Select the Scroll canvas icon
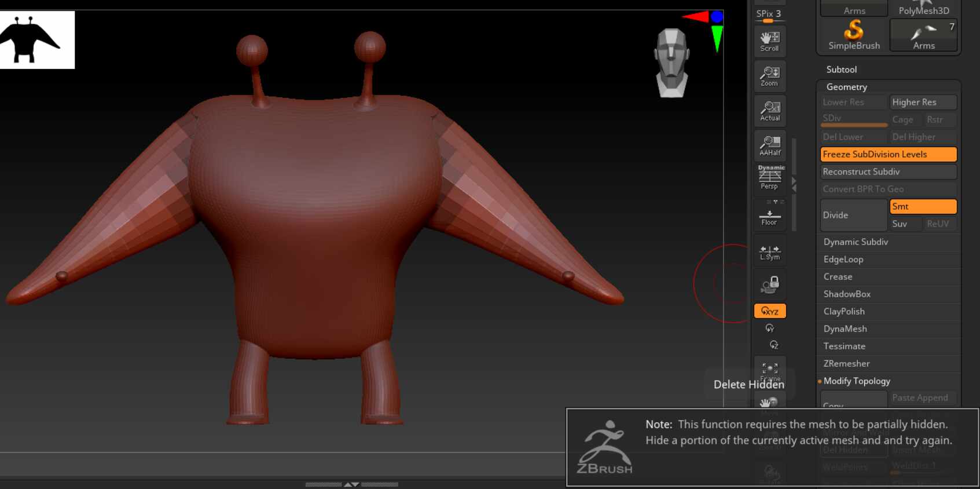Image resolution: width=980 pixels, height=489 pixels. coord(769,41)
